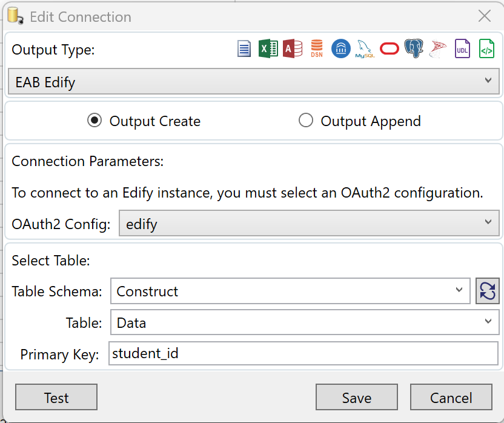Image resolution: width=504 pixels, height=423 pixels.
Task: Select the Output Create radio button
Action: [94, 121]
